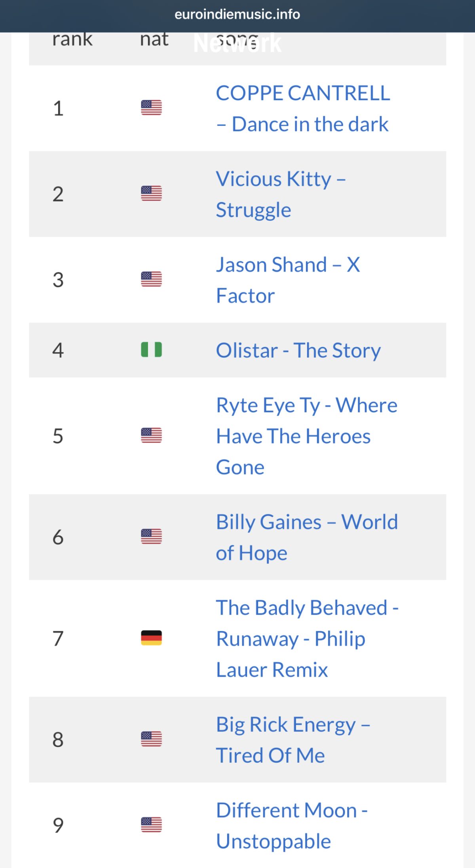Image resolution: width=475 pixels, height=868 pixels.
Task: Click the Jason Shand – X Factor link
Action: (x=288, y=279)
